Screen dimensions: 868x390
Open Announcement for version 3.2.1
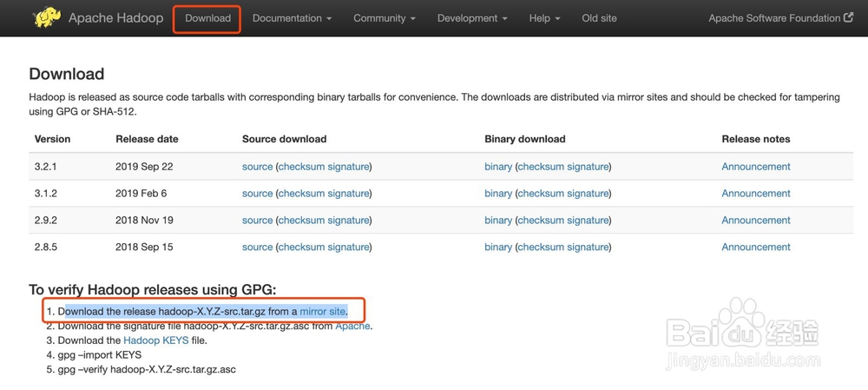[x=756, y=167]
